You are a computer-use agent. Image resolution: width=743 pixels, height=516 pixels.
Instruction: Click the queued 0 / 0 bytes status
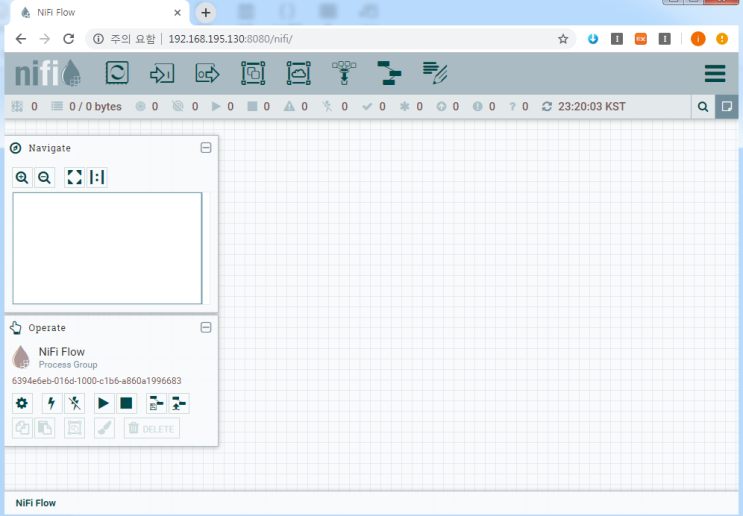tap(87, 107)
